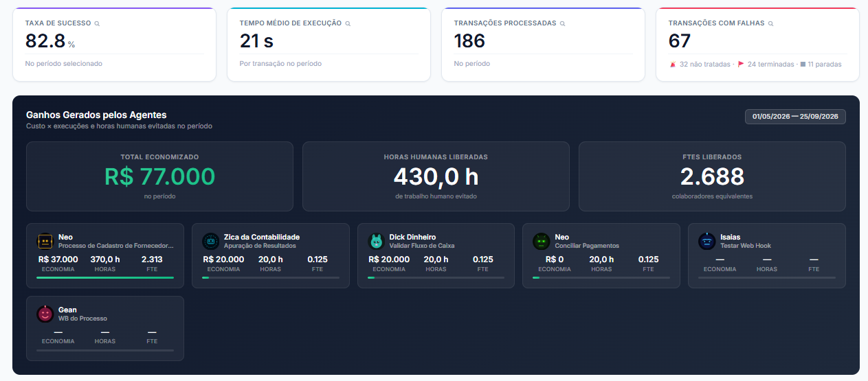Click the Zica da Contabilidade robot avatar
This screenshot has width=868, height=381.
(x=211, y=241)
